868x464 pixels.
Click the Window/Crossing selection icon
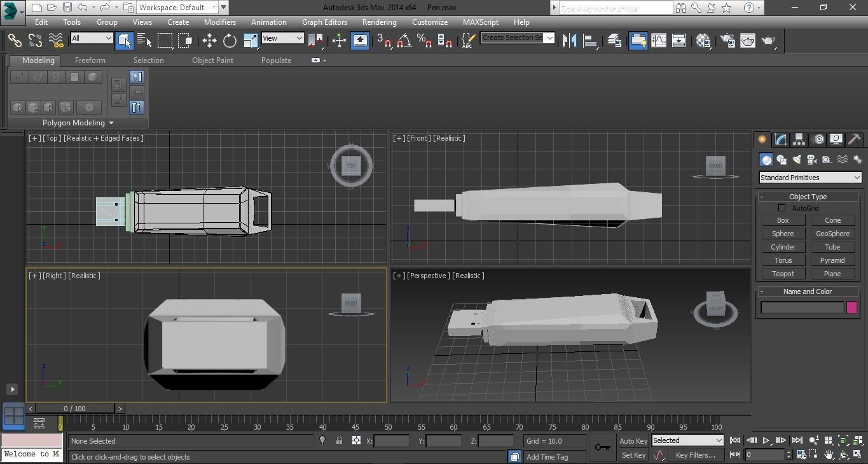pos(186,40)
